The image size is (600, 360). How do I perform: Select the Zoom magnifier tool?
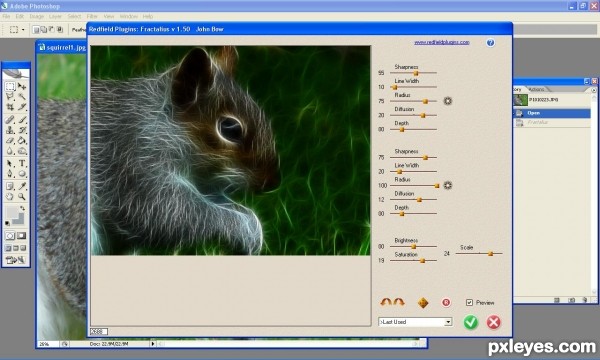click(22, 197)
